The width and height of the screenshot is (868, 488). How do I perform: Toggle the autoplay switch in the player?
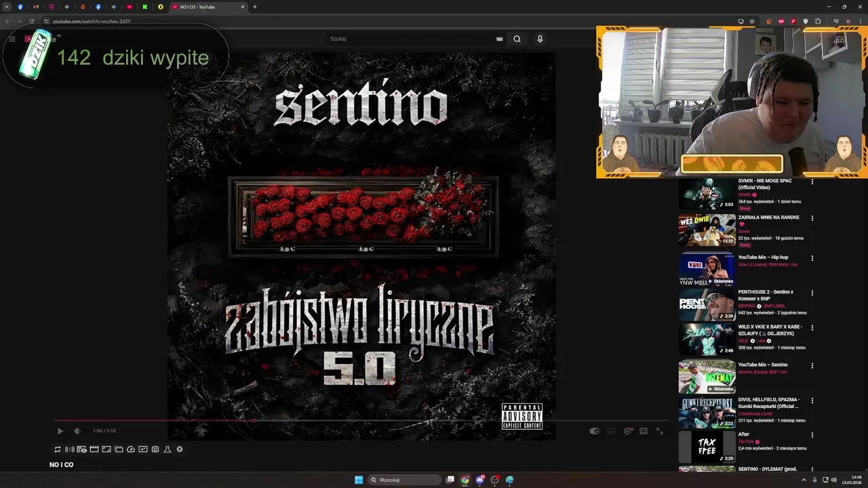(x=595, y=431)
